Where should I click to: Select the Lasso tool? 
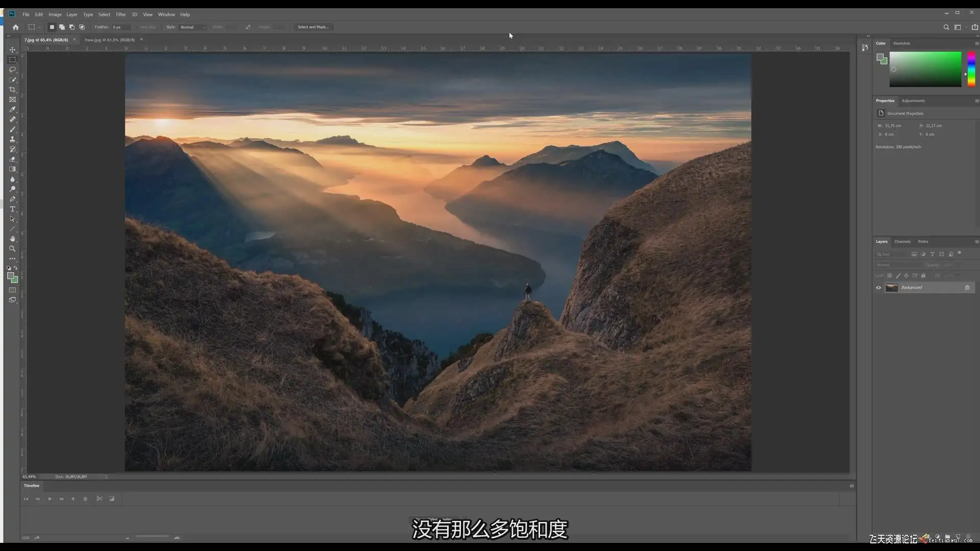coord(12,70)
